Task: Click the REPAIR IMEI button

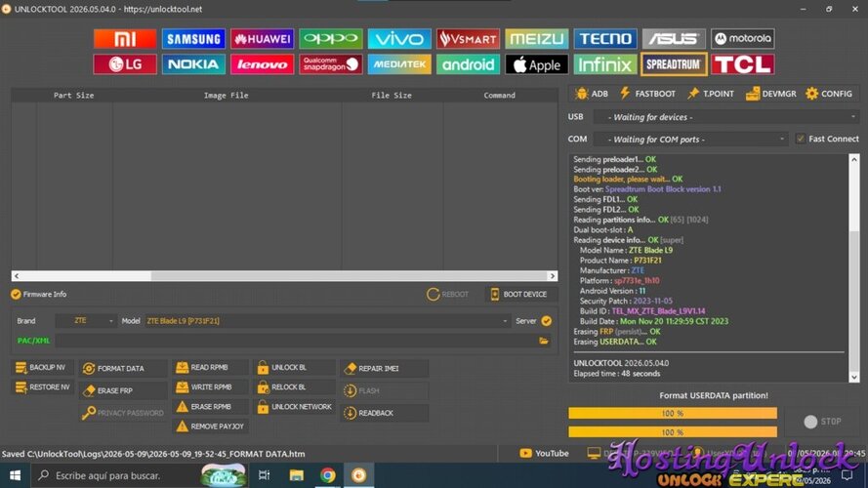Action: (x=384, y=369)
